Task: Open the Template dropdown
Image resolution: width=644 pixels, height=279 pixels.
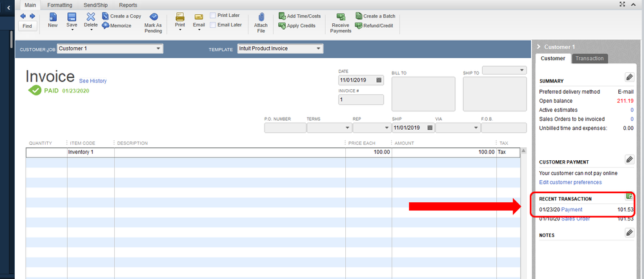Action: (318, 48)
